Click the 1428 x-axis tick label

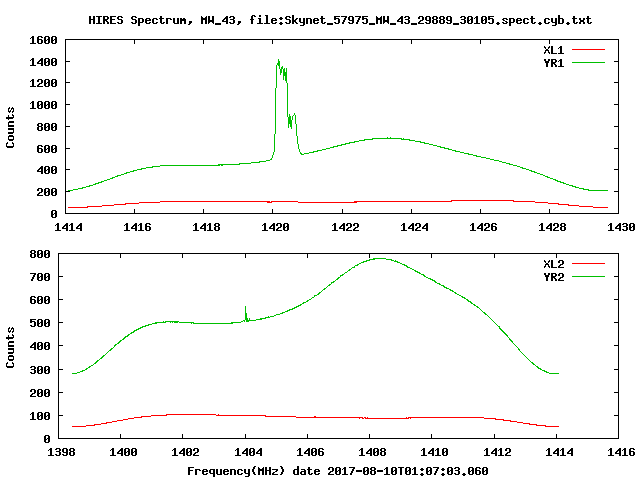click(552, 227)
